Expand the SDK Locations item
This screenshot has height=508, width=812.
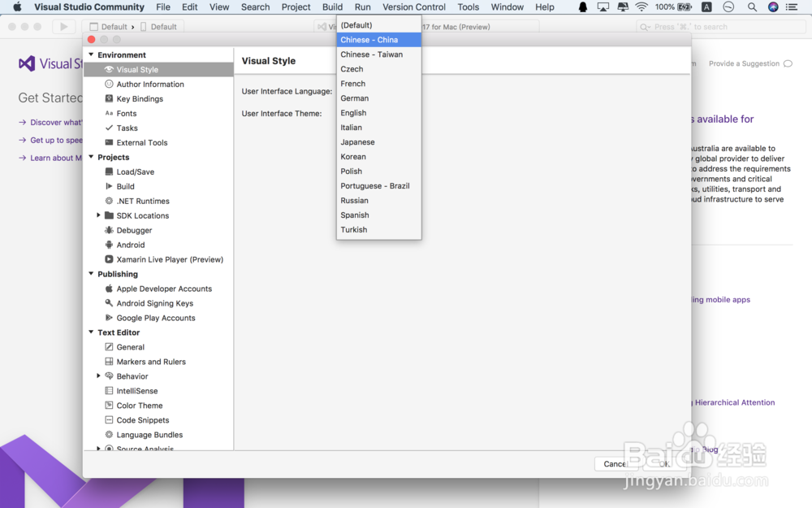(98, 215)
